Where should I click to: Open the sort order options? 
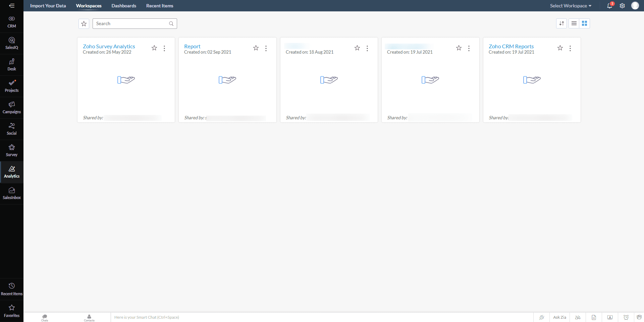561,23
